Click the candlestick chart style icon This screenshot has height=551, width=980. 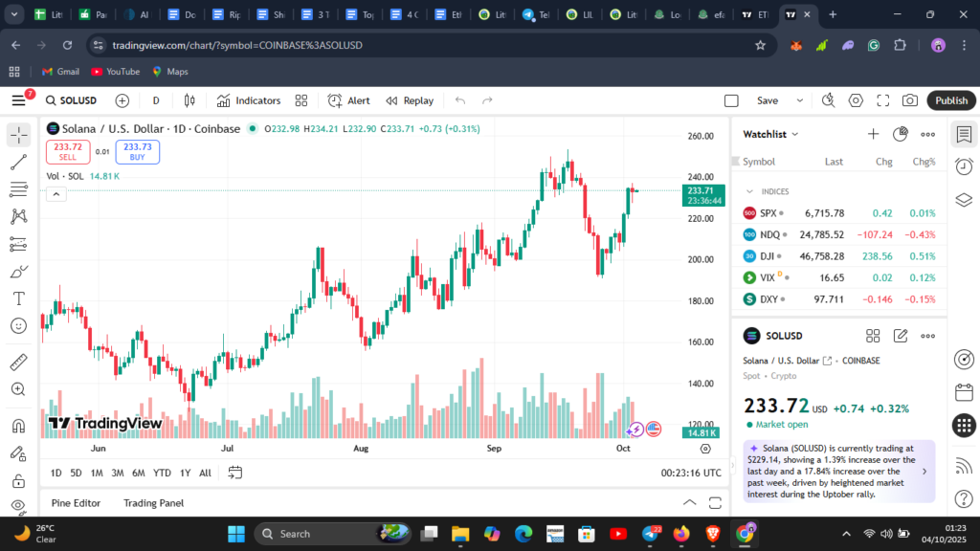(x=189, y=100)
